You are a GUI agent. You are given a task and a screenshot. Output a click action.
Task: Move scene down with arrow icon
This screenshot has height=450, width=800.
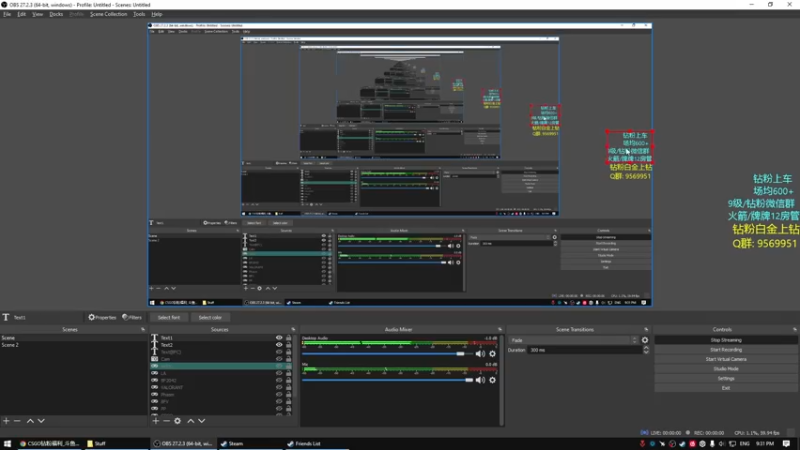pos(41,421)
